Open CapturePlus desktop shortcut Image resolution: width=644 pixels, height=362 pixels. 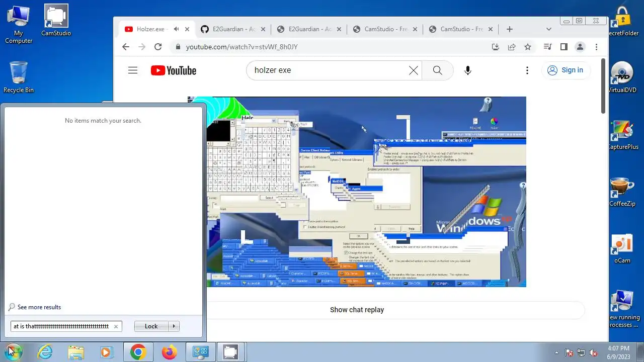coord(623,135)
